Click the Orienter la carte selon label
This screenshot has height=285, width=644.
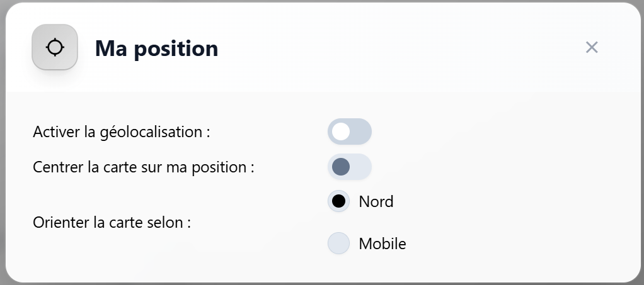[112, 223]
